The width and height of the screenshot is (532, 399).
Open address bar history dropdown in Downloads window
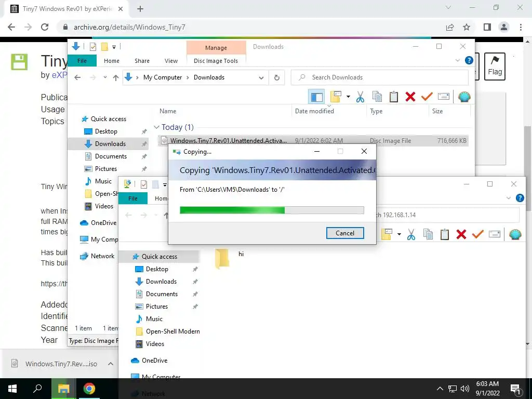tap(261, 78)
